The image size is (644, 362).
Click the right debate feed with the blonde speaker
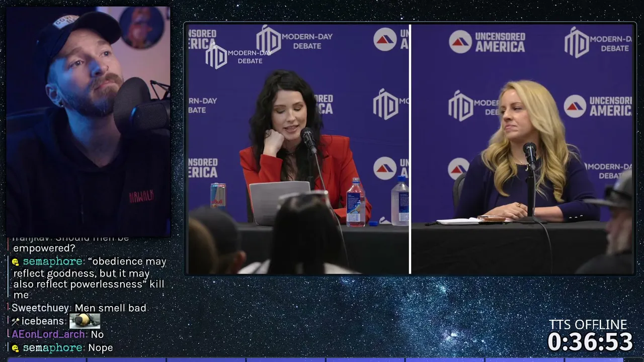[x=522, y=149]
